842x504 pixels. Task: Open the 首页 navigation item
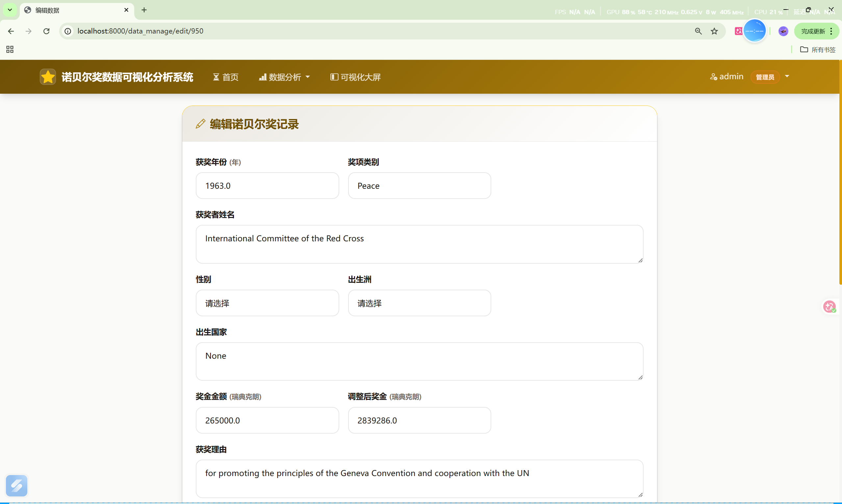[226, 77]
